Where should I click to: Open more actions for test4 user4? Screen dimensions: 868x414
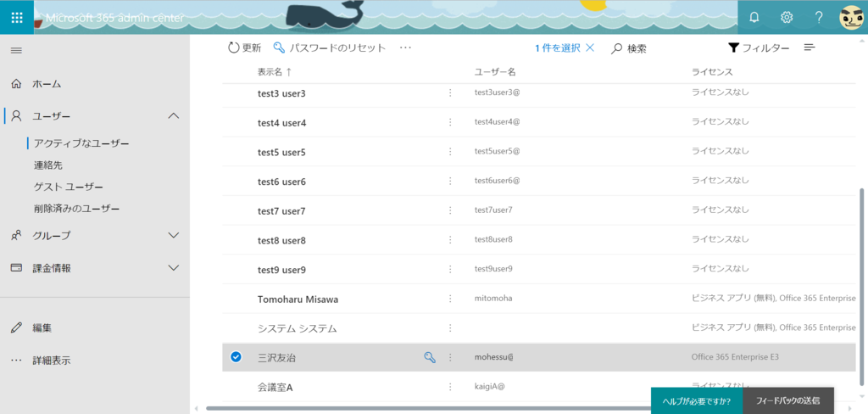[450, 122]
